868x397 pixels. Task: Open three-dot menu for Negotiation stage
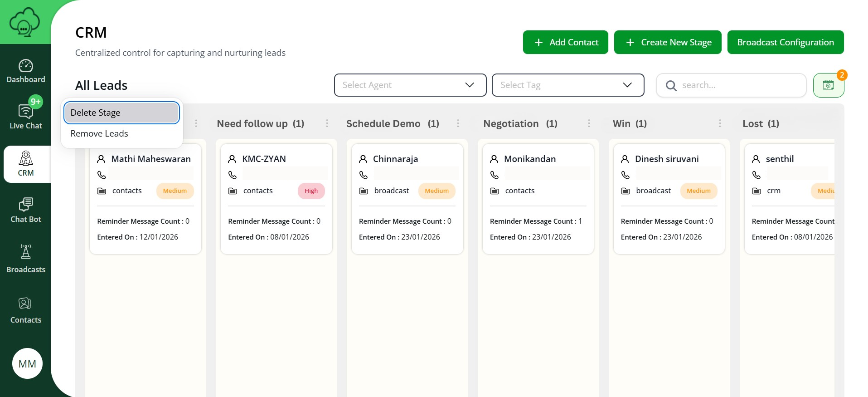(589, 123)
